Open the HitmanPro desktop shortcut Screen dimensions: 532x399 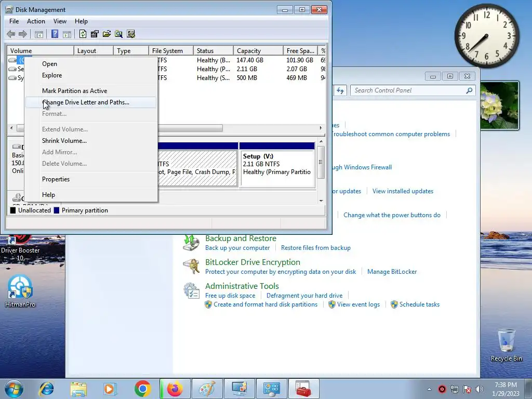pyautogui.click(x=20, y=291)
